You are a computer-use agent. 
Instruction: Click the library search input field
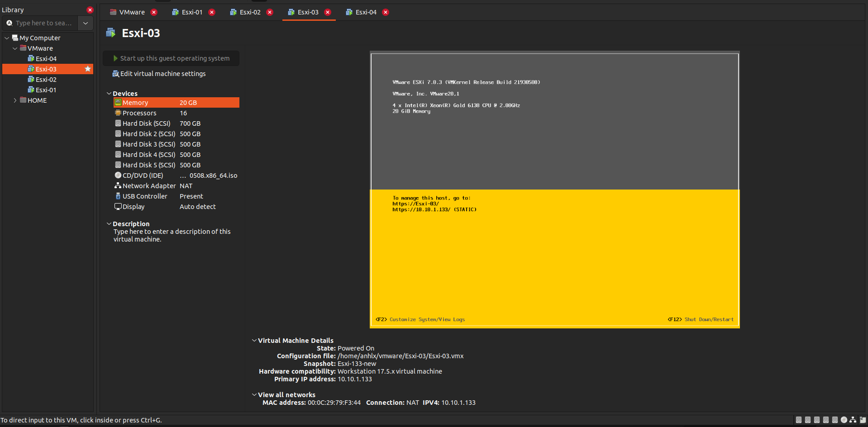[x=43, y=23]
